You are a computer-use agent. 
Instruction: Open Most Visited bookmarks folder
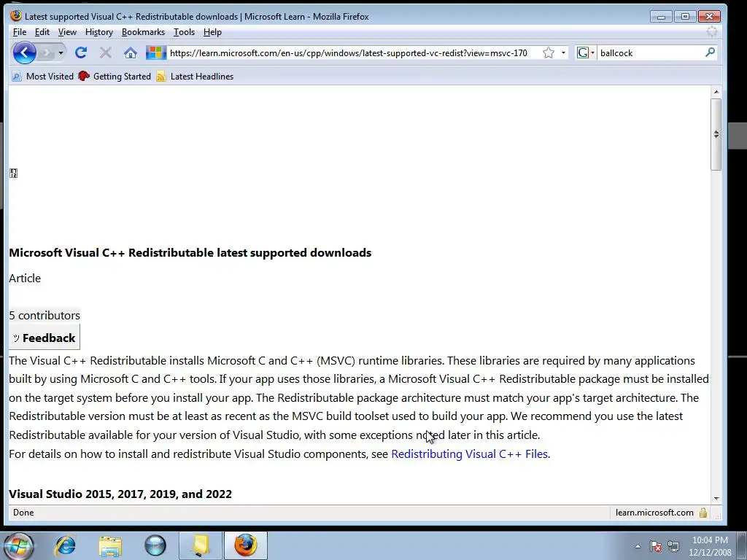click(x=42, y=76)
